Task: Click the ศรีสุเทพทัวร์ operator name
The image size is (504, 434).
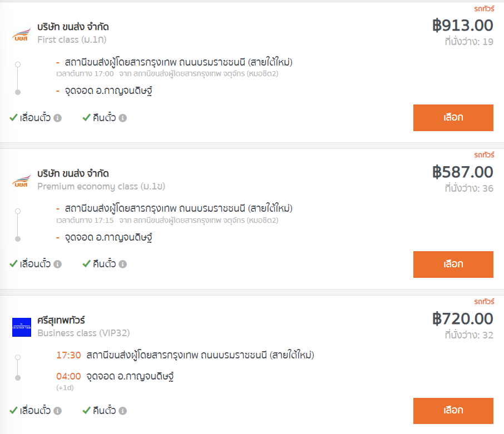Action: [x=61, y=320]
